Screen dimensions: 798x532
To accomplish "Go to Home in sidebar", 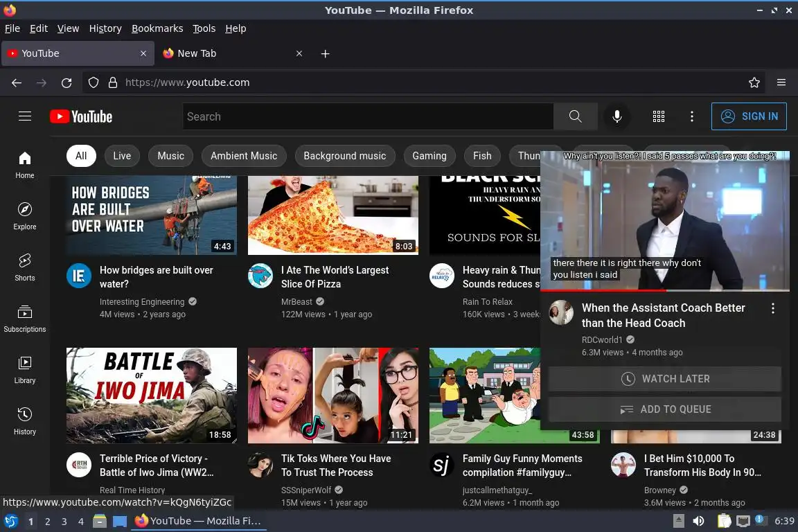I will click(25, 165).
